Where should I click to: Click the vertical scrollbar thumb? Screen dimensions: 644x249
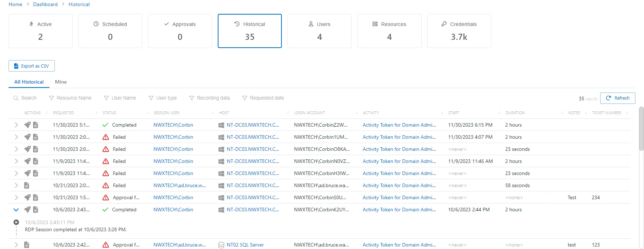tap(641, 129)
